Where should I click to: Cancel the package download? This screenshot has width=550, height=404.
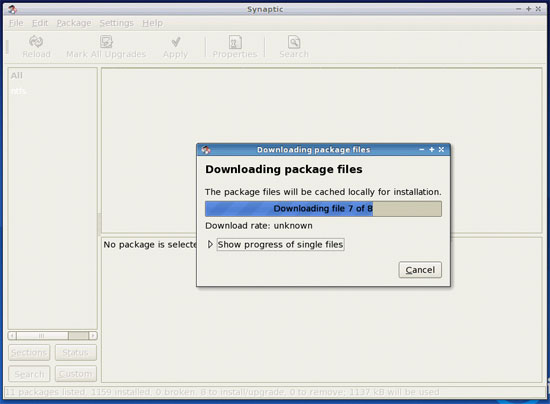(420, 270)
